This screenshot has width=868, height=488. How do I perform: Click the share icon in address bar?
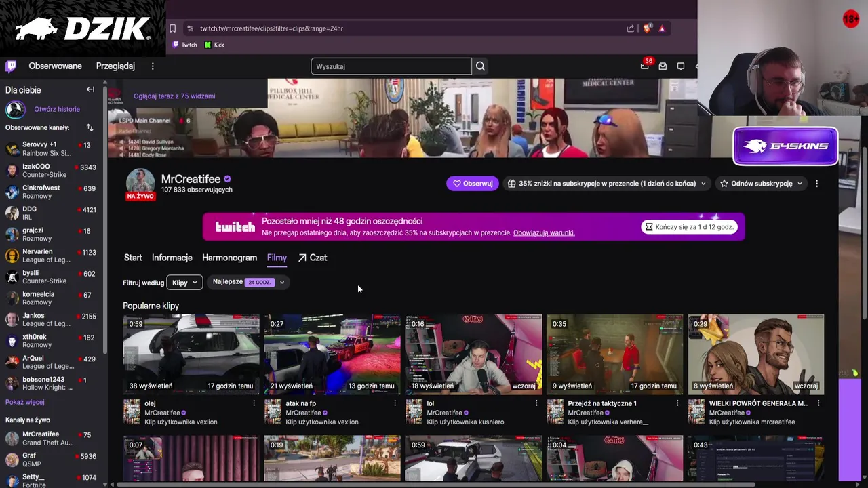(x=631, y=28)
